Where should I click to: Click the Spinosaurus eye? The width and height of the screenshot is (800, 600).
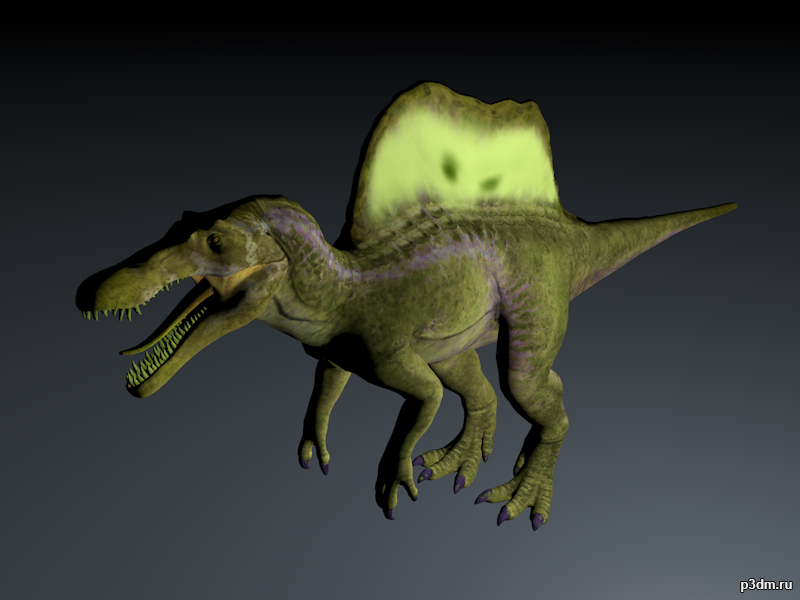coord(214,241)
